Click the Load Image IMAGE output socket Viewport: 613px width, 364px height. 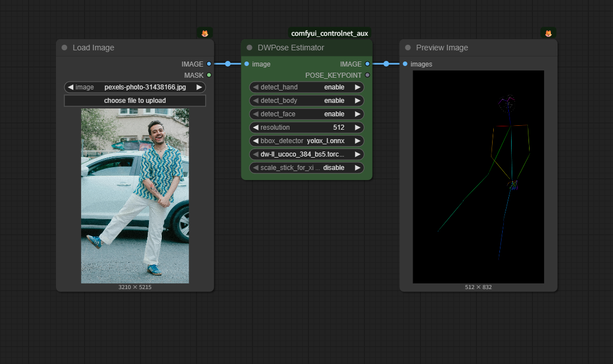point(209,64)
